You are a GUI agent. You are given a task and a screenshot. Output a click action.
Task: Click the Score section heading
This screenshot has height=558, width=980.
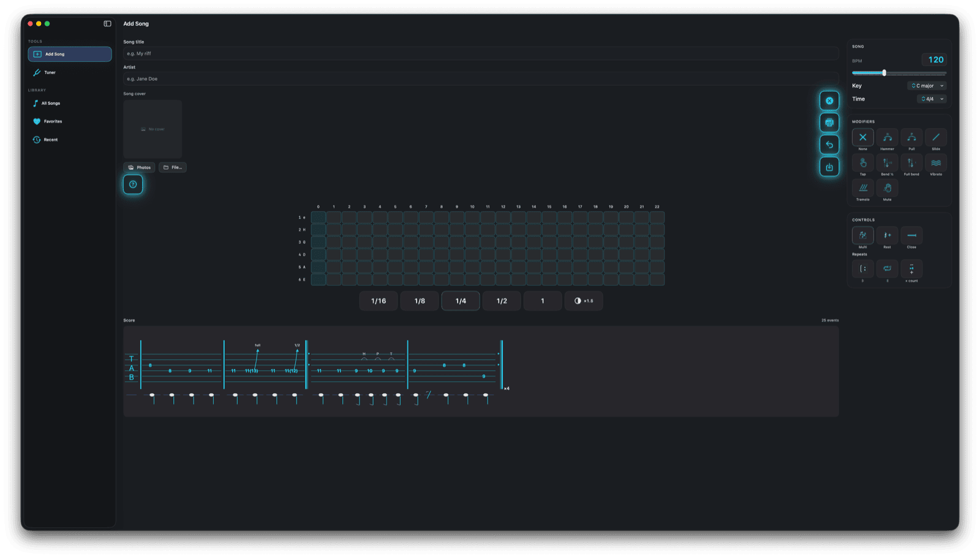(129, 320)
